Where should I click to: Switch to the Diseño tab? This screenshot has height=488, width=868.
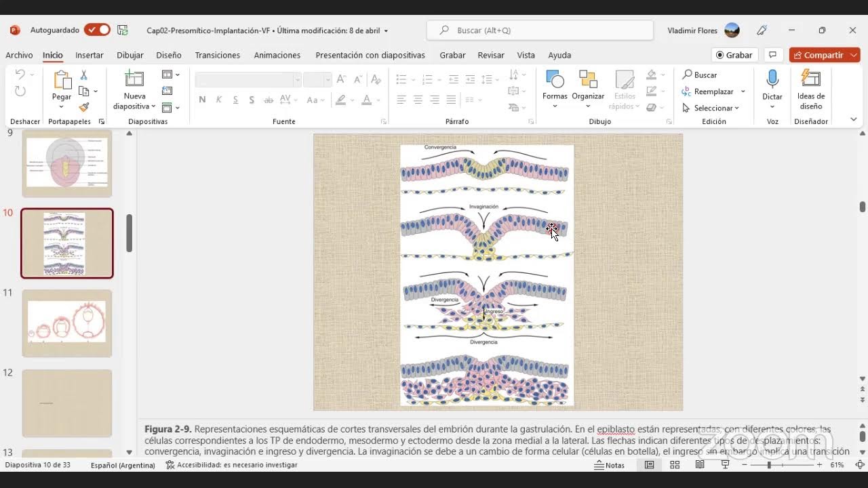click(x=169, y=55)
